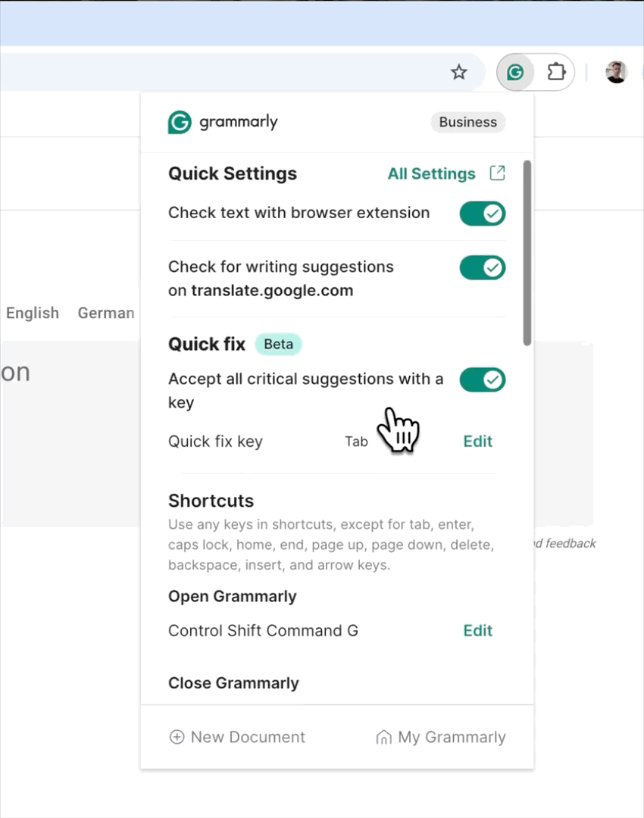Screen dimensions: 644x818
Task: Disable Check text with browser extension
Action: point(483,213)
